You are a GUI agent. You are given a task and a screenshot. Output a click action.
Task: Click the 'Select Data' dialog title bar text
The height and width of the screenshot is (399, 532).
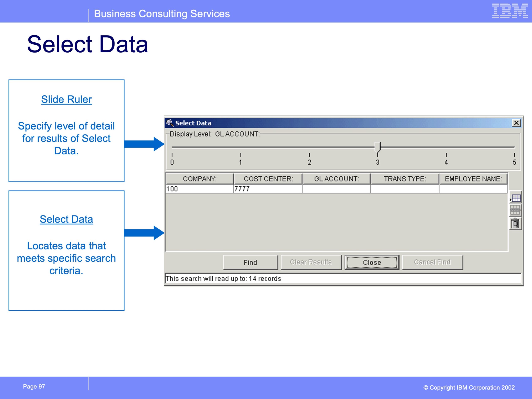[193, 123]
